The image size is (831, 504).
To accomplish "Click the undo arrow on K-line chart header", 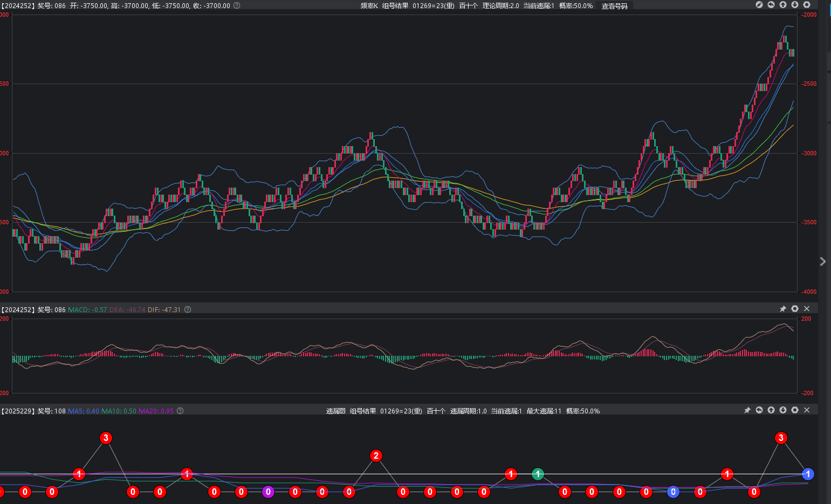I will [x=771, y=5].
